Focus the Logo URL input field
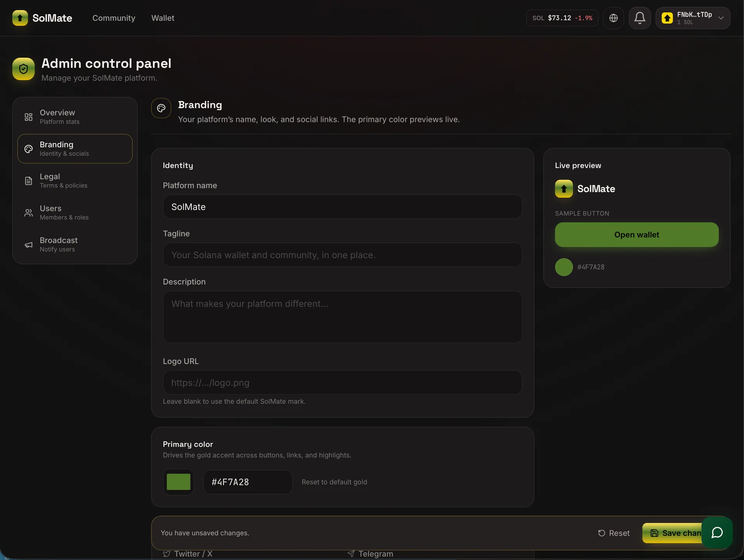Image resolution: width=744 pixels, height=560 pixels. (343, 383)
